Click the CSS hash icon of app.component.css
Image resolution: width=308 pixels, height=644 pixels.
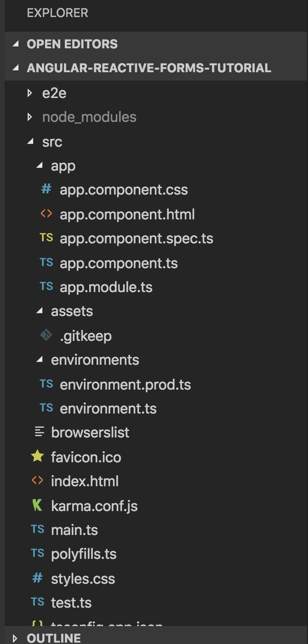(46, 189)
